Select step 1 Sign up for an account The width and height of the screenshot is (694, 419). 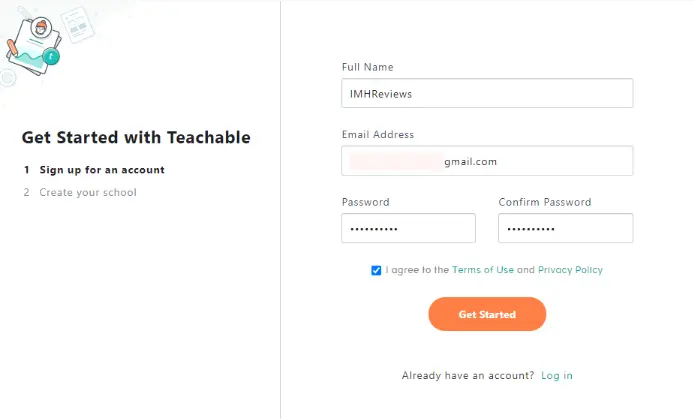tap(101, 170)
